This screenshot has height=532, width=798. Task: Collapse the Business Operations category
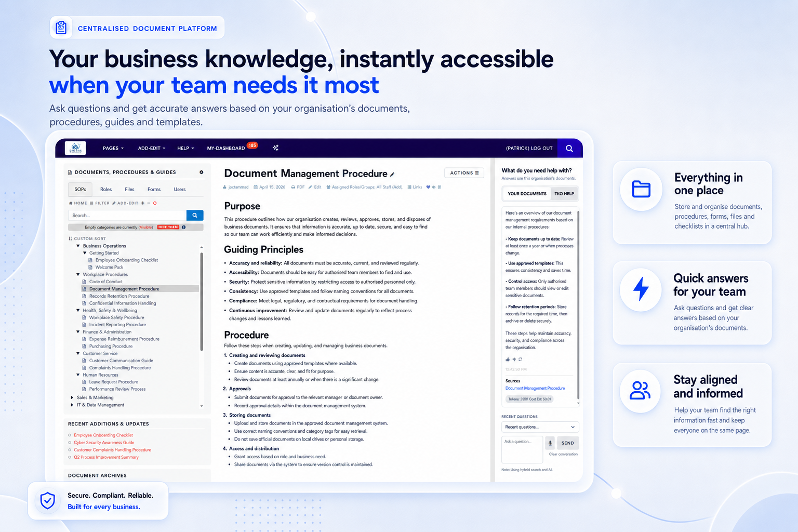tap(78, 246)
